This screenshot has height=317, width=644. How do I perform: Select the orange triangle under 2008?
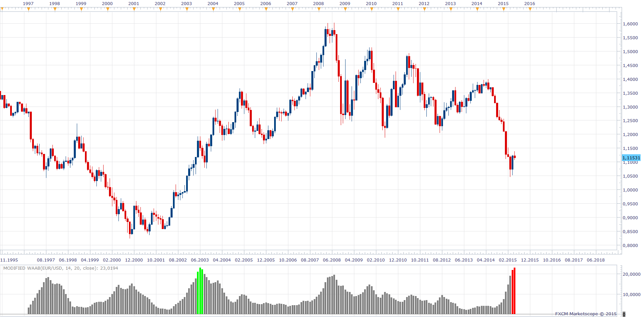tap(319, 9)
